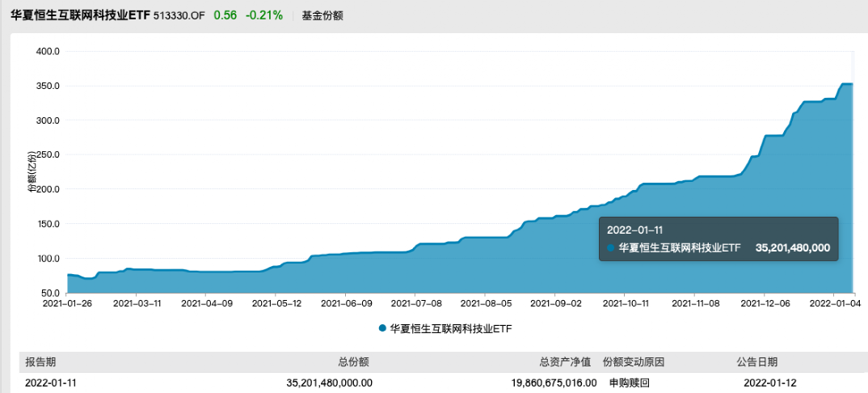Click the tooltip series name 华夏恒生互联网科技业ETF
The height and width of the screenshot is (393, 868).
click(679, 248)
